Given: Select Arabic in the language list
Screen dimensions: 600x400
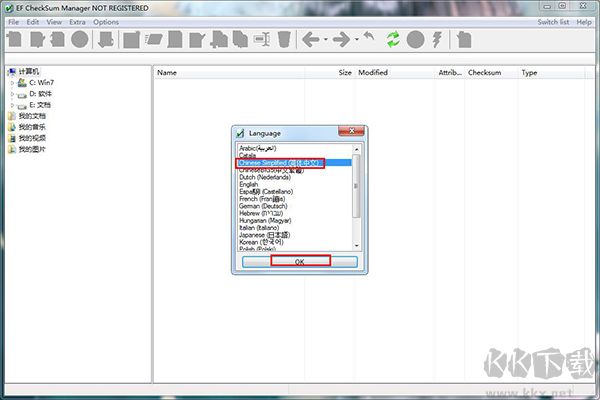Looking at the screenshot, I should click(x=295, y=148).
